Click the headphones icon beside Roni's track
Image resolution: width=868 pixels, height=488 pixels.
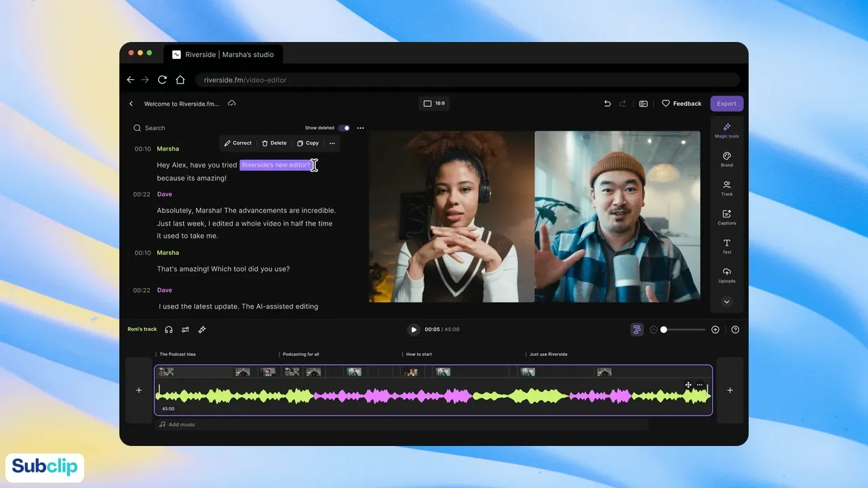[x=169, y=329]
